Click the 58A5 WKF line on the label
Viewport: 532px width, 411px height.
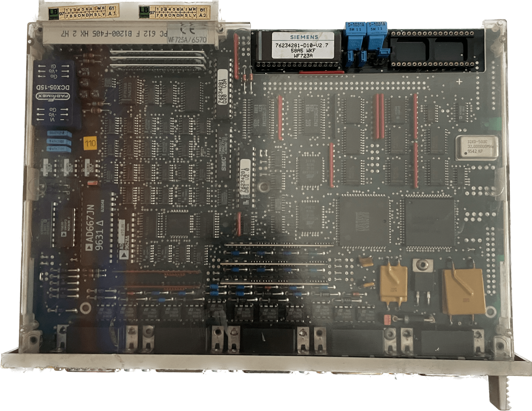303,51
